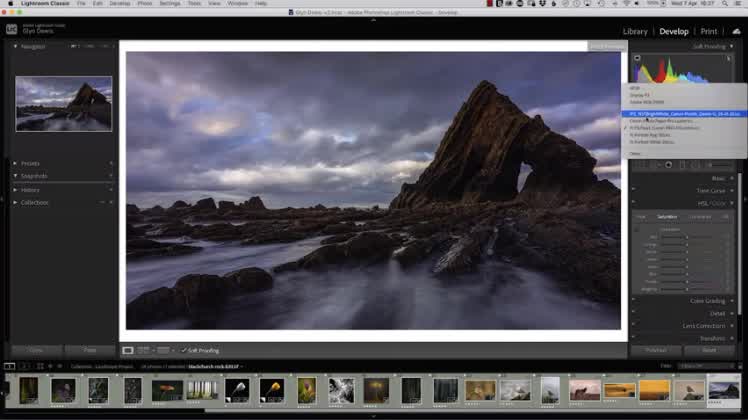The height and width of the screenshot is (420, 748).
Task: Select the Saturation tab in HSL panel
Action: pyautogui.click(x=667, y=217)
